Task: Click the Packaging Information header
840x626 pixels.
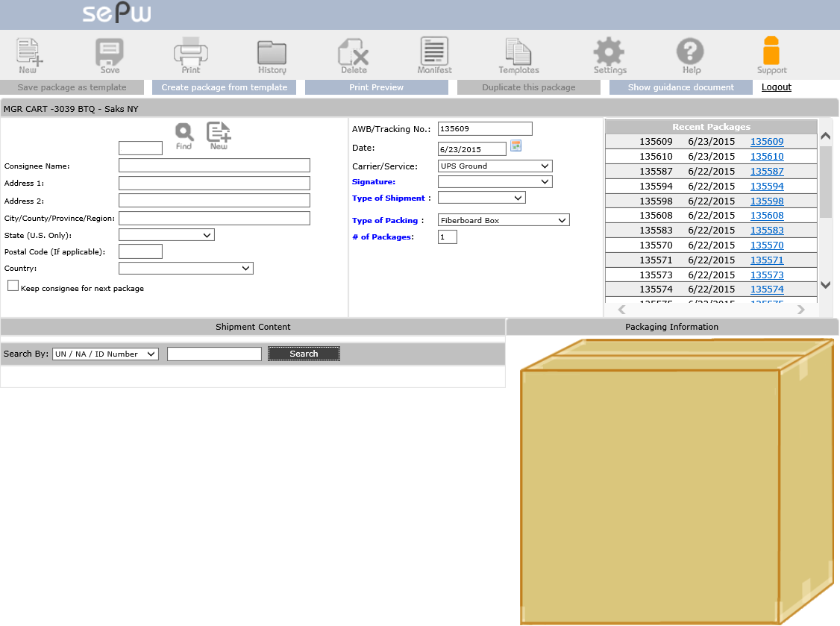Action: point(672,327)
